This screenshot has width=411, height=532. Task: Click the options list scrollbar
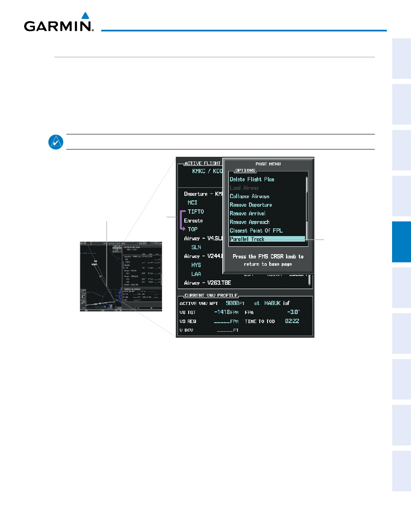coord(307,209)
